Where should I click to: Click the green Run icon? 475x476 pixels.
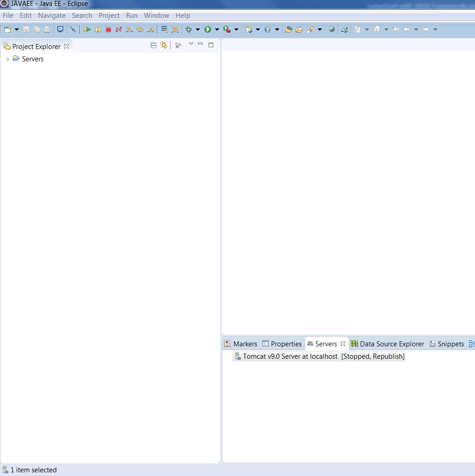pyautogui.click(x=208, y=29)
